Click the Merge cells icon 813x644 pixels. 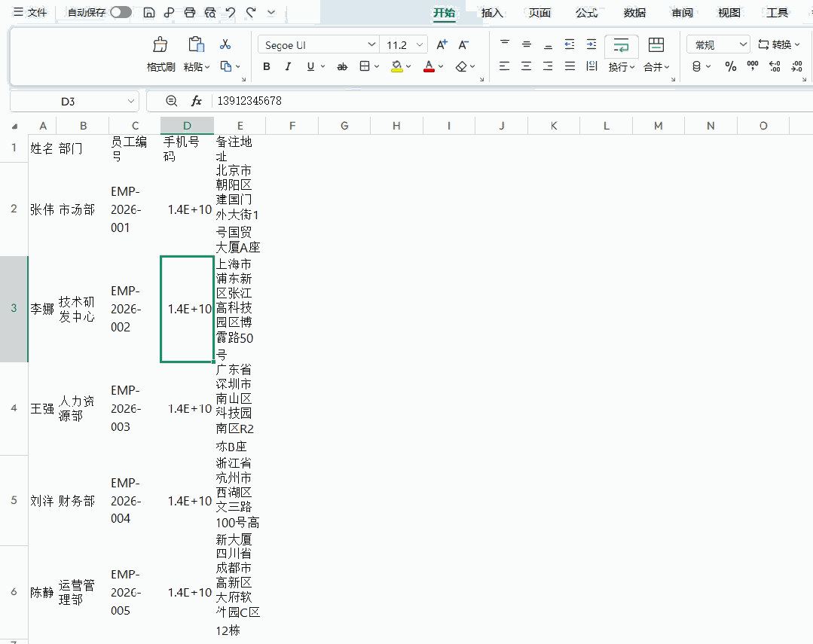(x=656, y=44)
